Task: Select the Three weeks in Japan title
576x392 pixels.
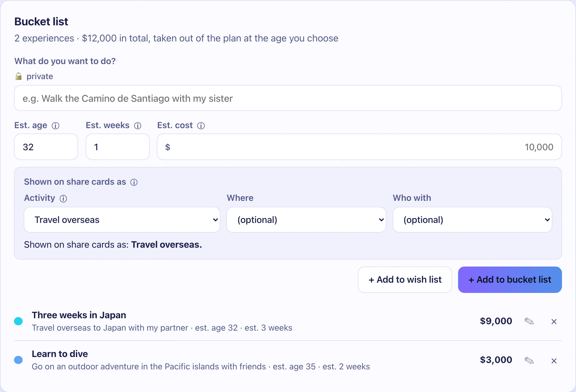Action: point(79,315)
